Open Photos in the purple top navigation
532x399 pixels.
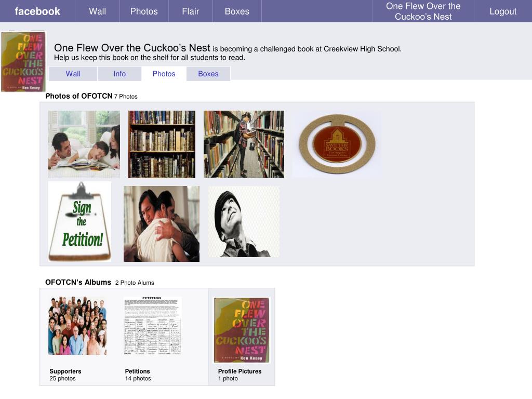tap(144, 11)
